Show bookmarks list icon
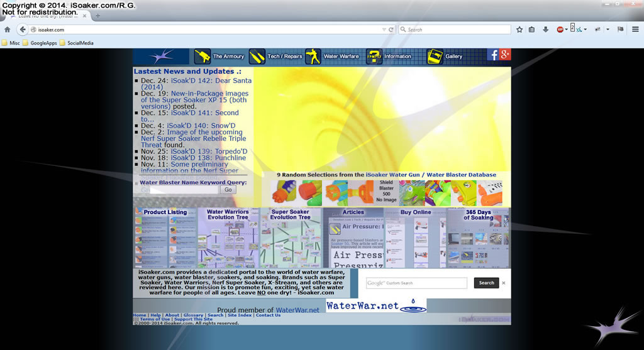The image size is (644, 350). 531,30
